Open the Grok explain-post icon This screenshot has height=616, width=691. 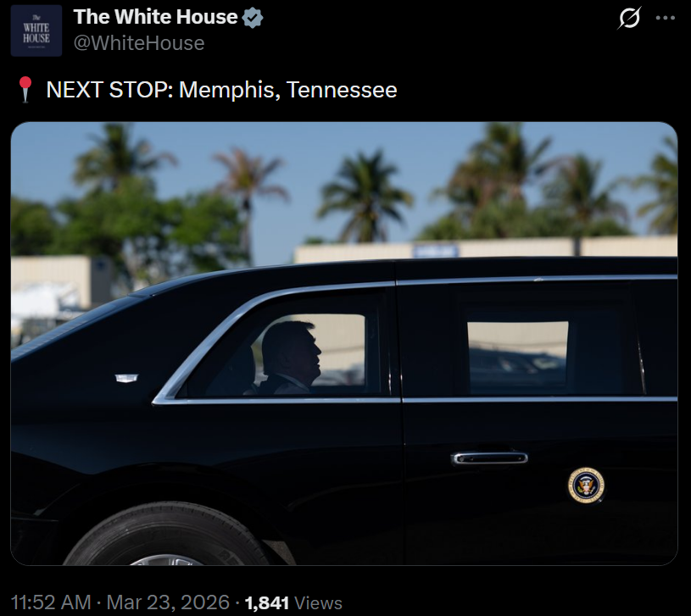click(x=630, y=18)
